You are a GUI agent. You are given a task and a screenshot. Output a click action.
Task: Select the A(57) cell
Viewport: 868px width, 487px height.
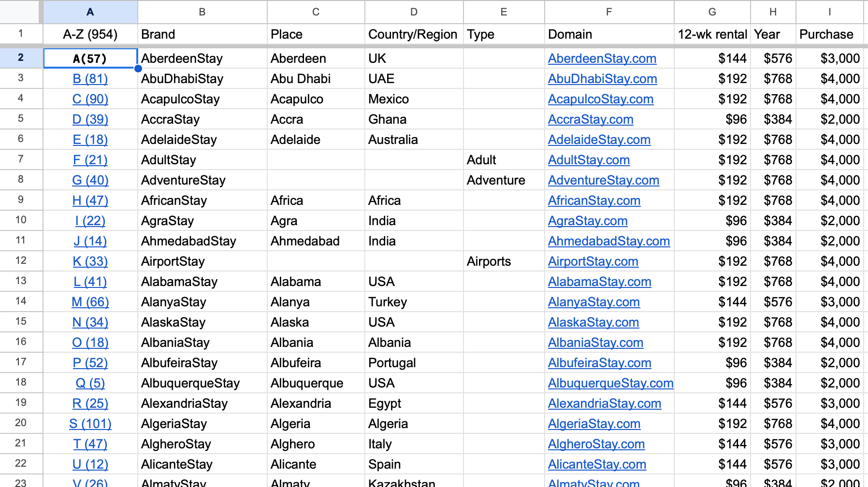(x=90, y=58)
